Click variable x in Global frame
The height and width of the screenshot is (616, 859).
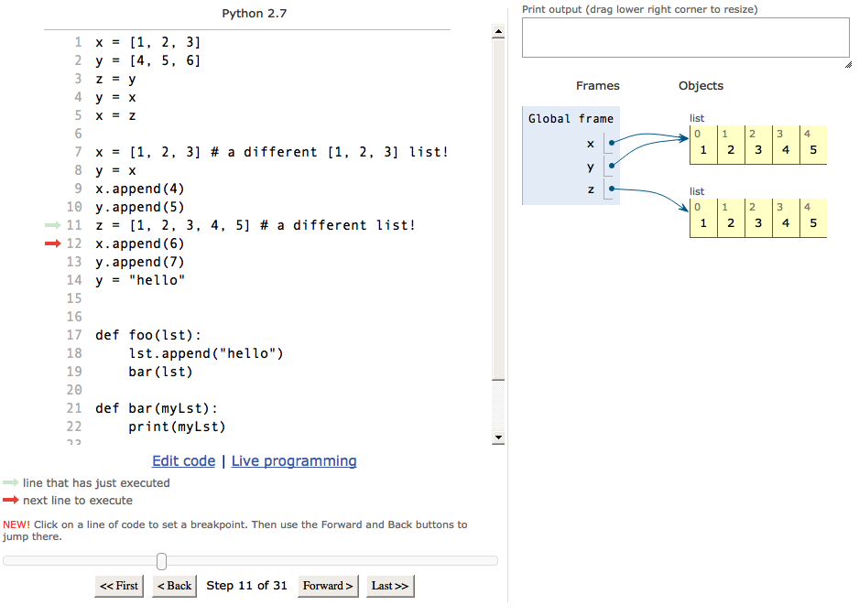(590, 144)
